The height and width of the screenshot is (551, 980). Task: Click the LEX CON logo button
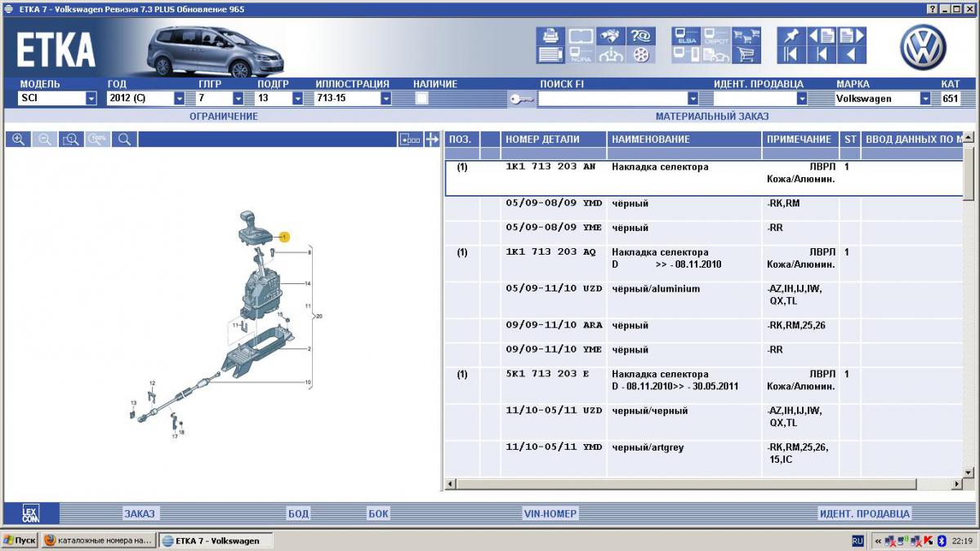[30, 513]
